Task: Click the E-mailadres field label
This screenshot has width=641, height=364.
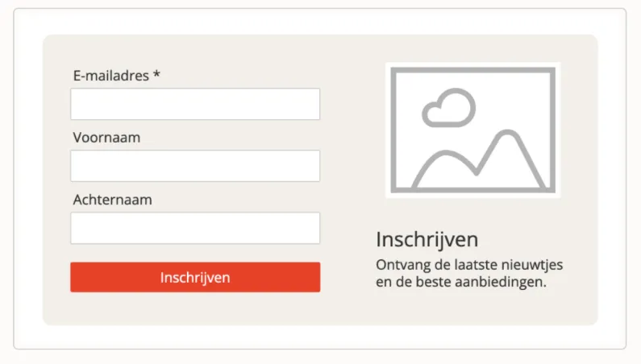Action: coord(110,76)
